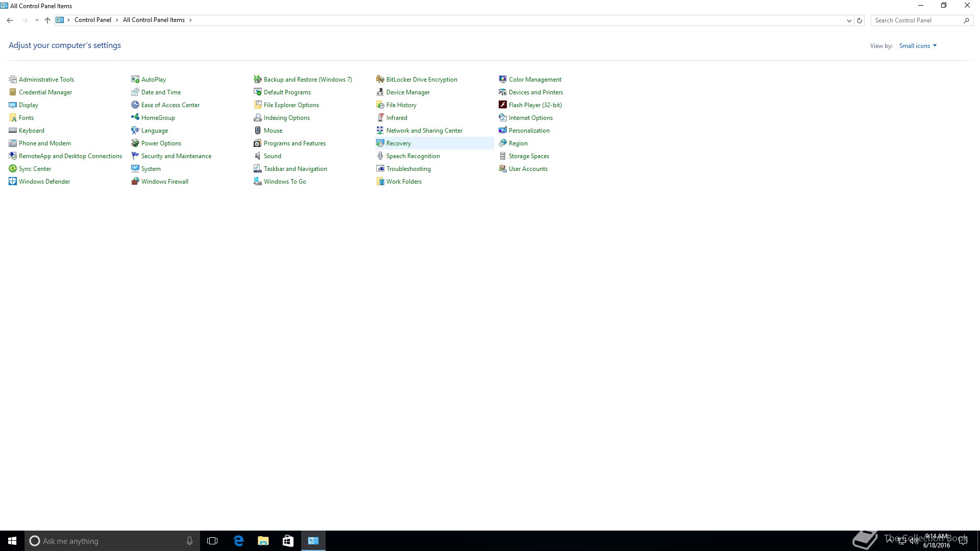Click the Device Manager icon
The height and width of the screenshot is (551, 980).
pyautogui.click(x=380, y=92)
